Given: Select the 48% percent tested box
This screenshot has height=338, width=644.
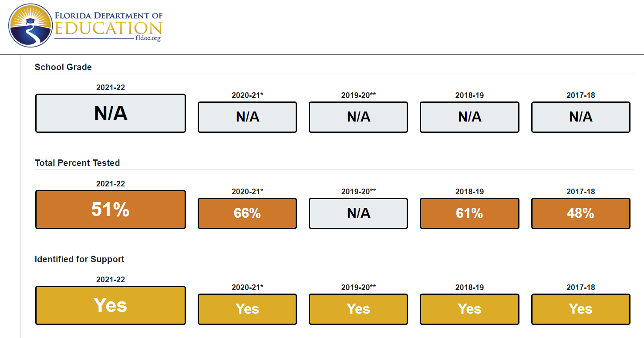Looking at the screenshot, I should coord(581,213).
